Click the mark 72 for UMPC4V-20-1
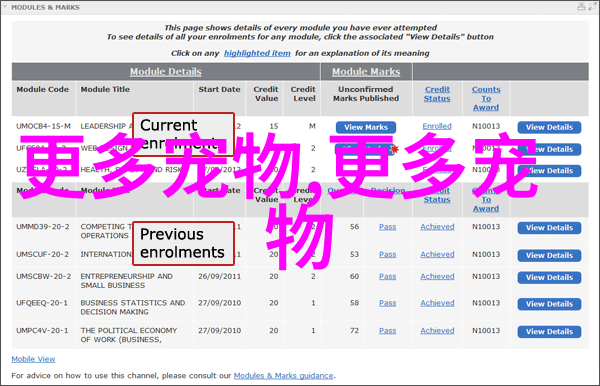Image resolution: width=600 pixels, height=386 pixels. [354, 330]
